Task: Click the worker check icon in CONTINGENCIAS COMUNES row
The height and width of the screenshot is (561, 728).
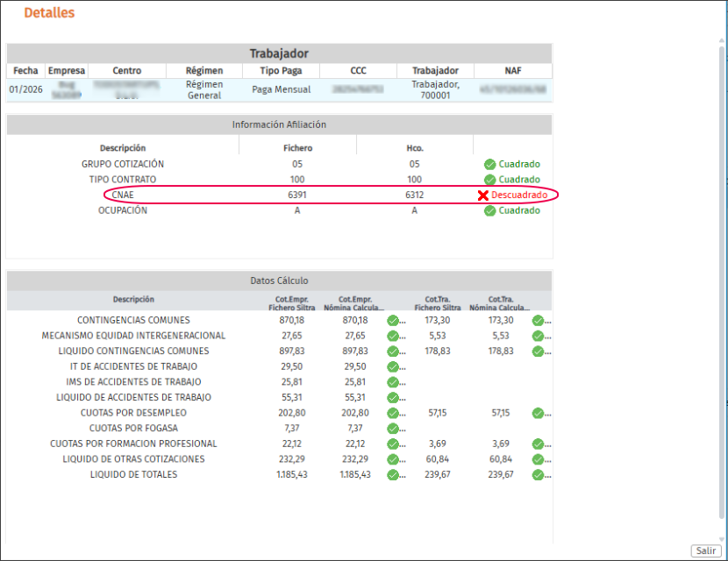Action: click(539, 321)
